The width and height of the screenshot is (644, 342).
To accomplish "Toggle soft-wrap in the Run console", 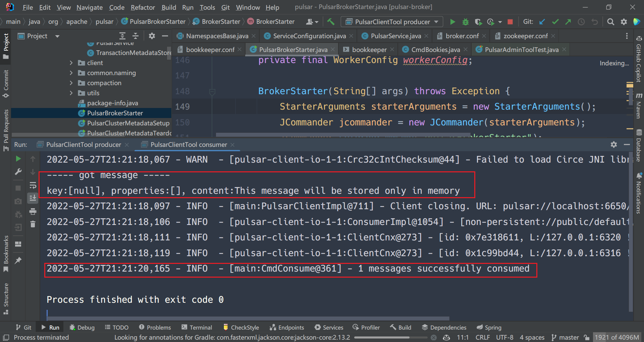I will pyautogui.click(x=33, y=185).
